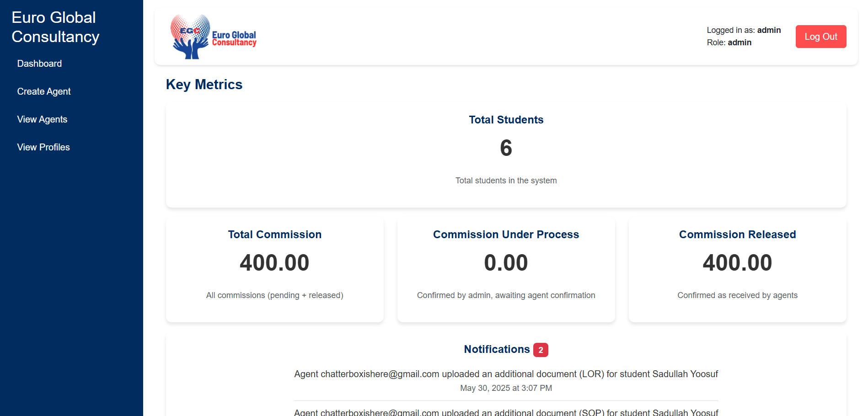
Task: Open the Dashboard page from the sidebar
Action: point(39,64)
